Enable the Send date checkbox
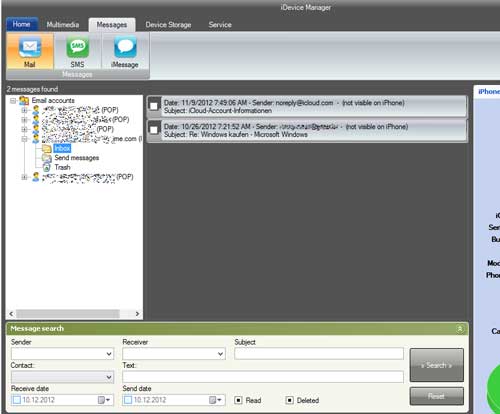 point(128,400)
